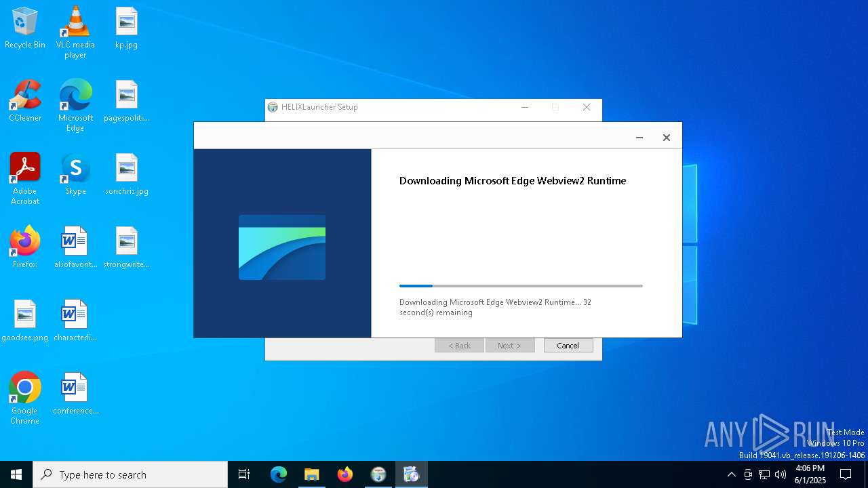Close the Webview2 download dialog
Image resolution: width=868 pixels, height=488 pixels.
667,138
